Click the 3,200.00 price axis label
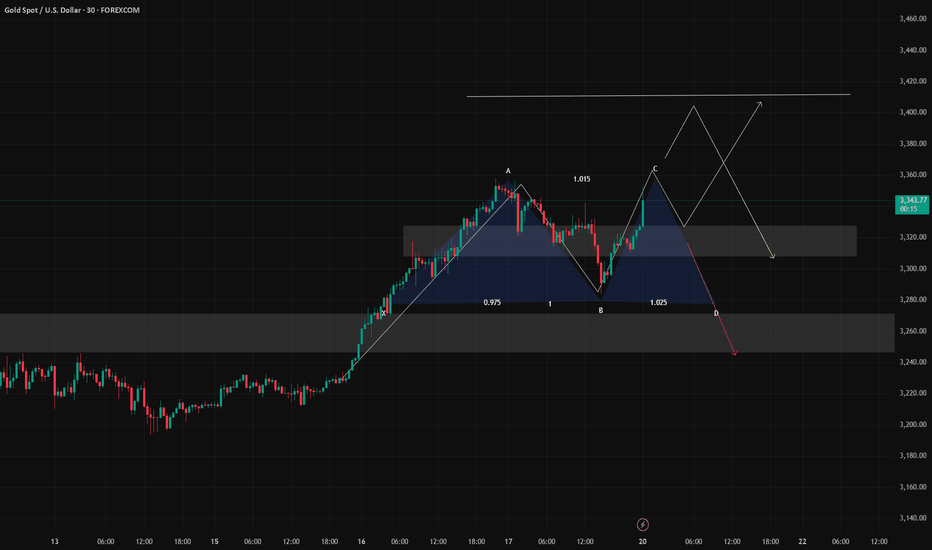932x550 pixels. click(912, 424)
